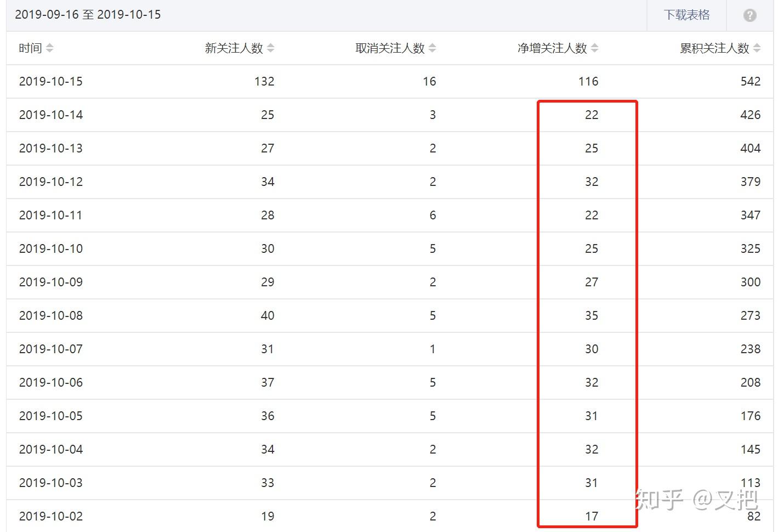This screenshot has height=532, width=778.
Task: Sort by 新关注人数 column arrows
Action: [271, 48]
